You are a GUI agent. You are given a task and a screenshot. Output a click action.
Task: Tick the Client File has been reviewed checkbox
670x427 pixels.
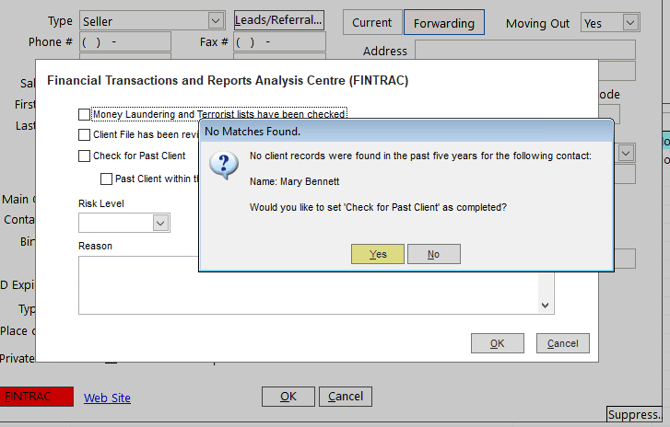85,135
